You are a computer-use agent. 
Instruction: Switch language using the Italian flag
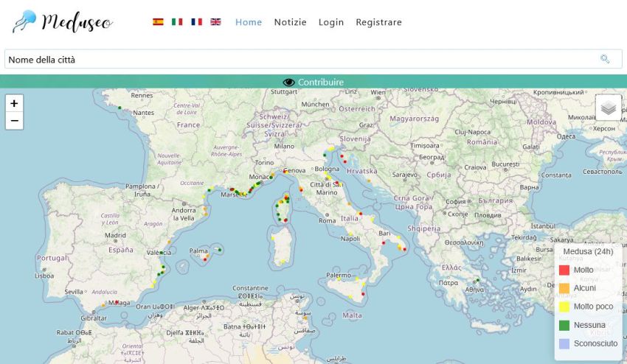click(x=177, y=22)
